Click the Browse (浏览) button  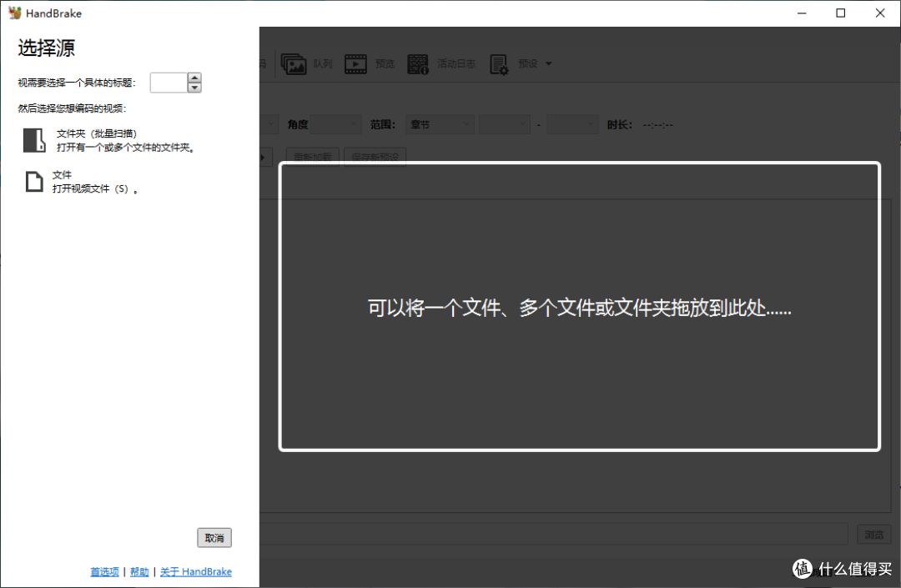tap(874, 535)
